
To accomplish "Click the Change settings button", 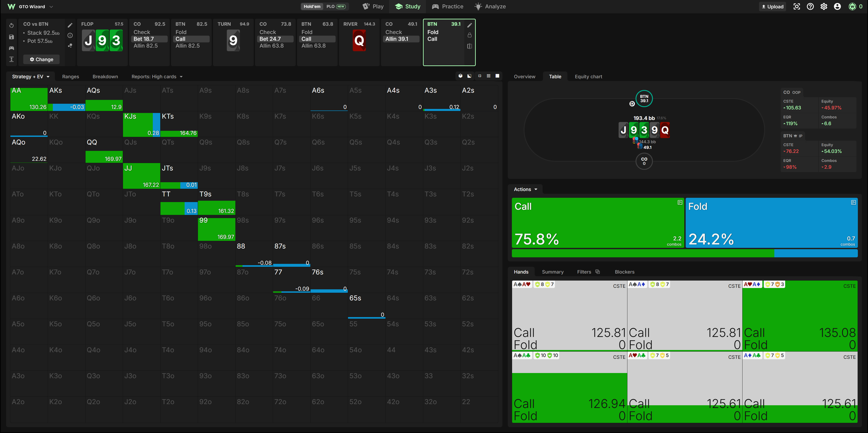I will coord(42,60).
